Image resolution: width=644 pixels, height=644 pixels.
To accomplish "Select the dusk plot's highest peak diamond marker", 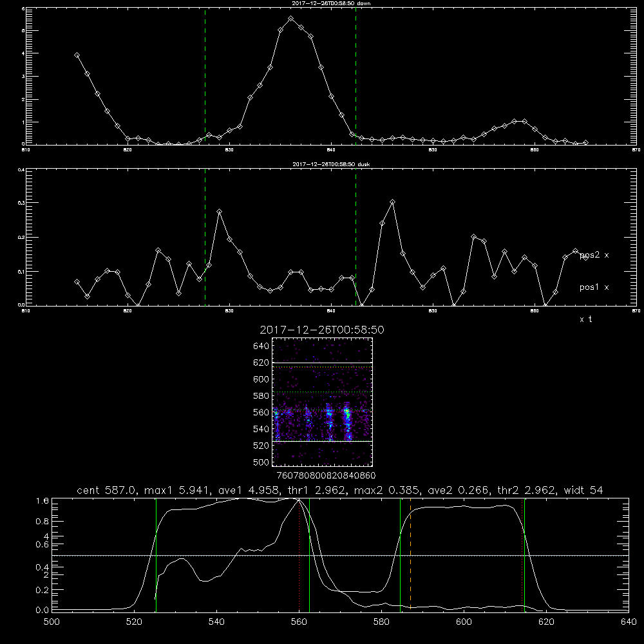I will [393, 202].
